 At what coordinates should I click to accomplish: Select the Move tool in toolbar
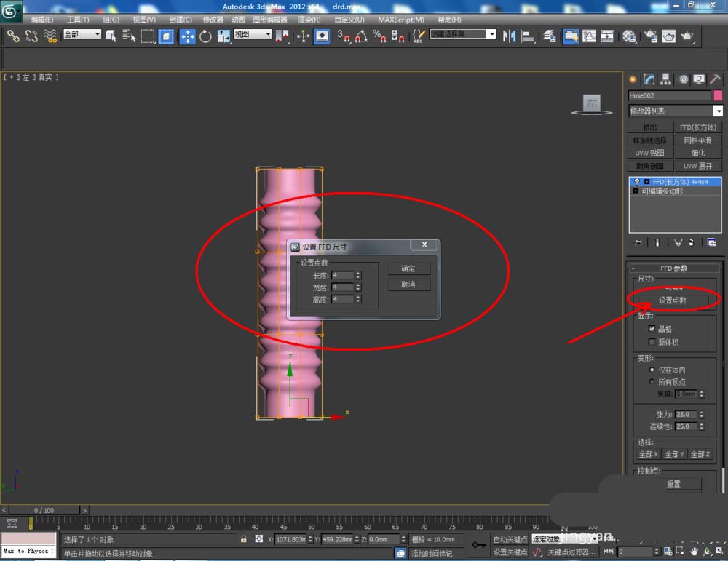(x=186, y=36)
